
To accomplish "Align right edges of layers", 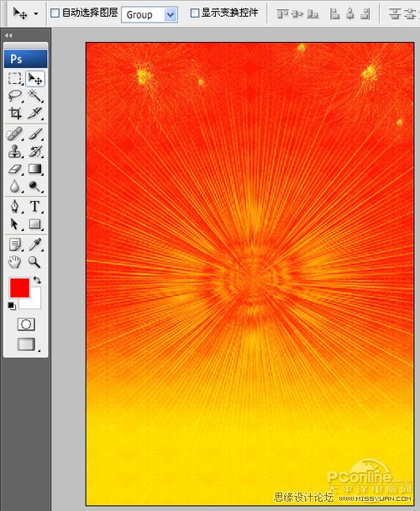I will 366,13.
